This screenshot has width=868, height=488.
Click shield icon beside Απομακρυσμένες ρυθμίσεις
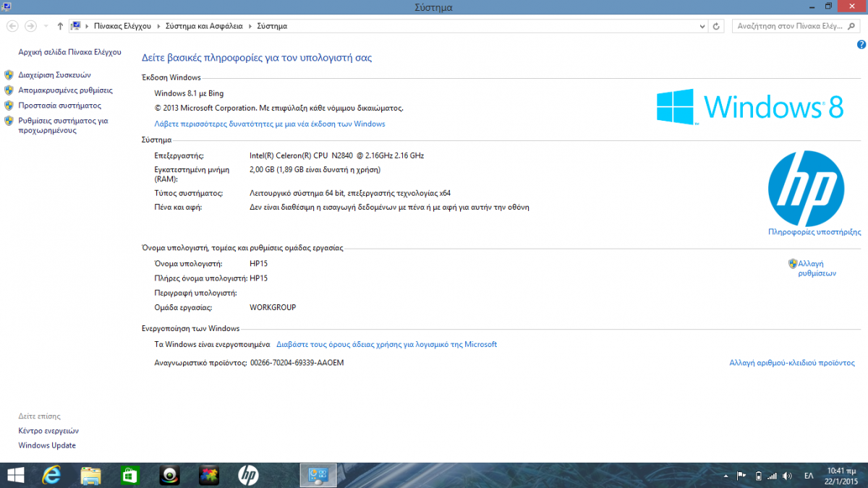pos(9,90)
